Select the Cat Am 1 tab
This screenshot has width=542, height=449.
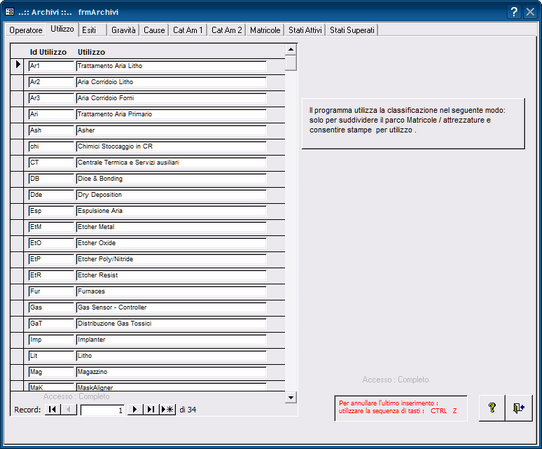click(188, 30)
